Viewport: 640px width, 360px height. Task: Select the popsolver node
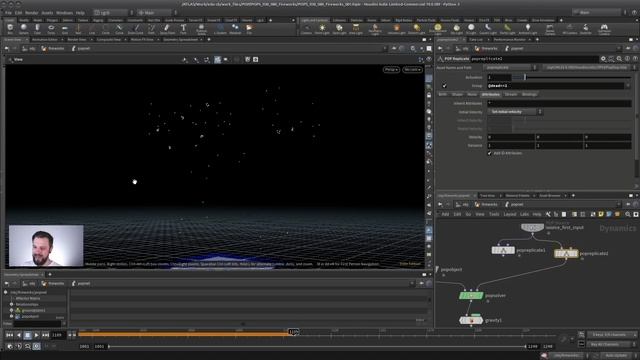471,295
